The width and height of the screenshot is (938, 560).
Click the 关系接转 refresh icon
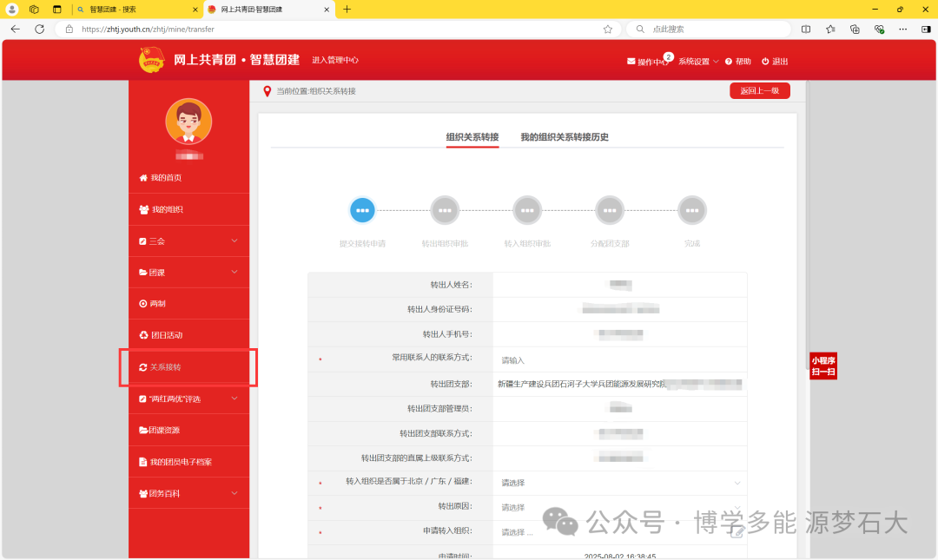143,367
